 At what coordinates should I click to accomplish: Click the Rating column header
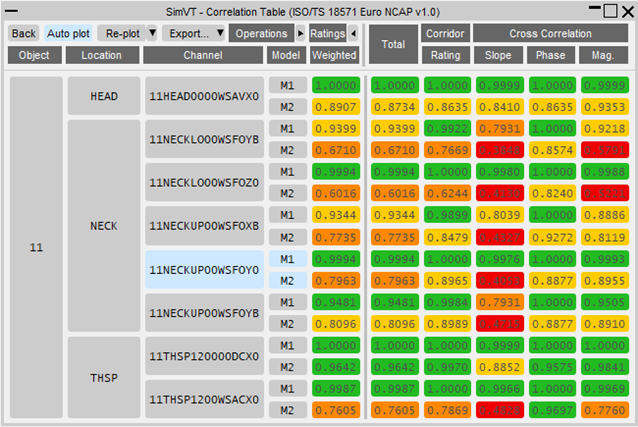(x=446, y=55)
